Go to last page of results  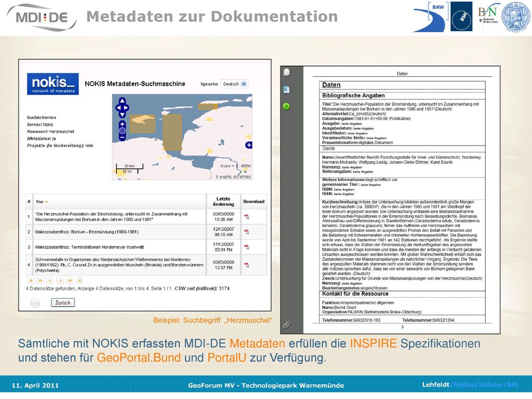[x=79, y=280]
